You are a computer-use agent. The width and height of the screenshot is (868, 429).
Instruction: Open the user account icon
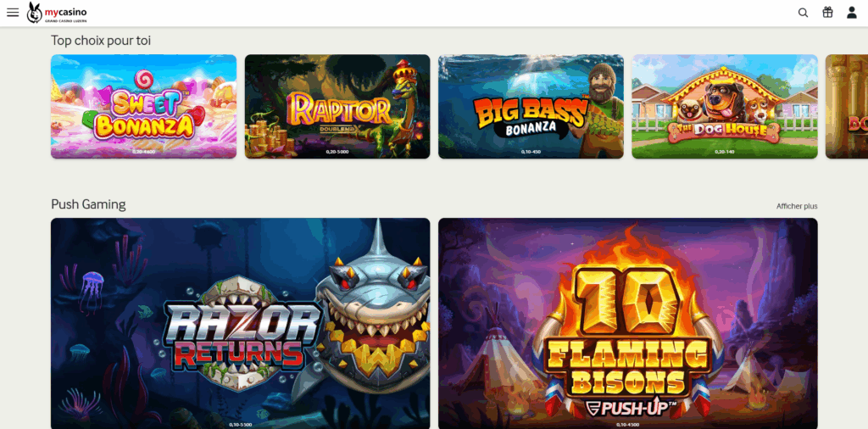(851, 13)
